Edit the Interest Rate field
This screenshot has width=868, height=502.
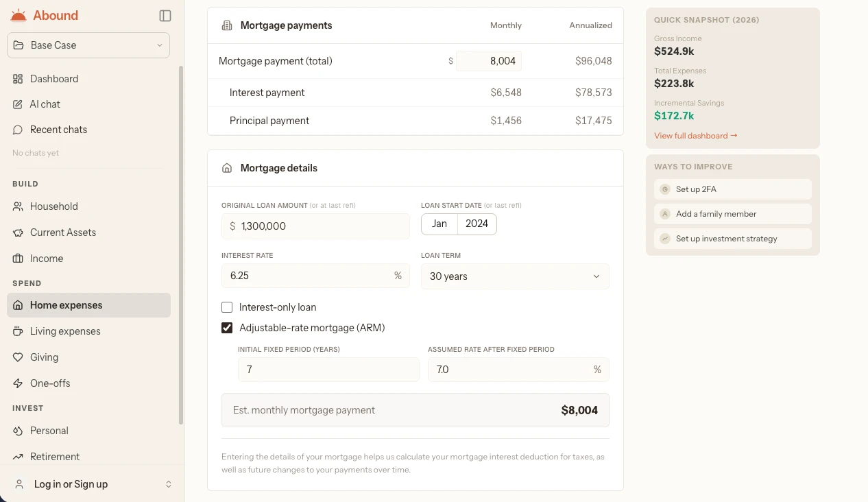[315, 276]
